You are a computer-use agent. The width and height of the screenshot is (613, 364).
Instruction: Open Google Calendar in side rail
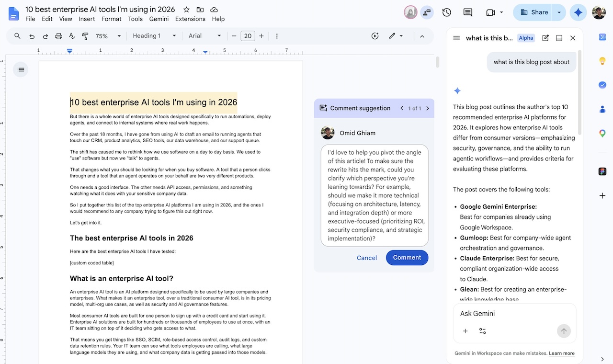tap(602, 37)
